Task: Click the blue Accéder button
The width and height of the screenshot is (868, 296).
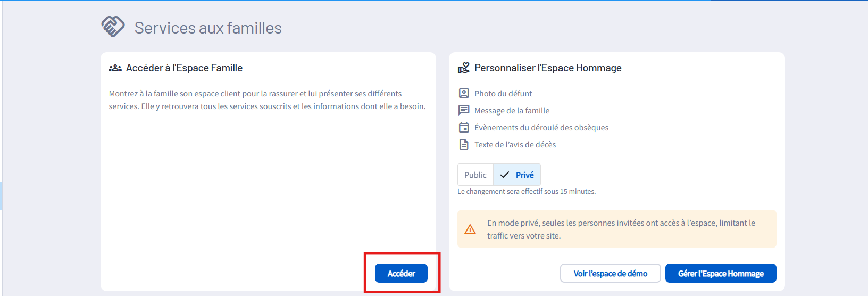Action: click(401, 273)
